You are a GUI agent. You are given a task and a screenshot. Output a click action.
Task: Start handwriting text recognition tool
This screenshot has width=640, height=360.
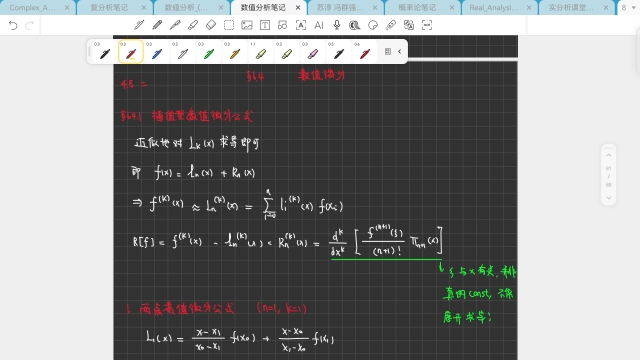coord(301,25)
